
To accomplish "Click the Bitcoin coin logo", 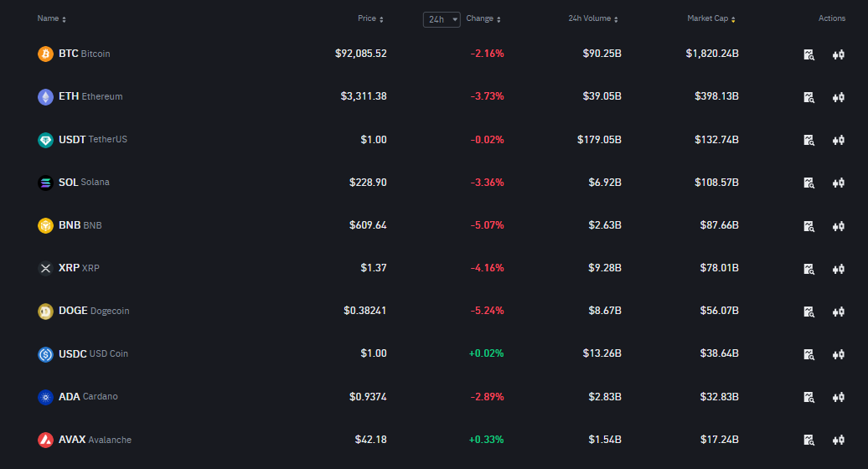I will [45, 54].
